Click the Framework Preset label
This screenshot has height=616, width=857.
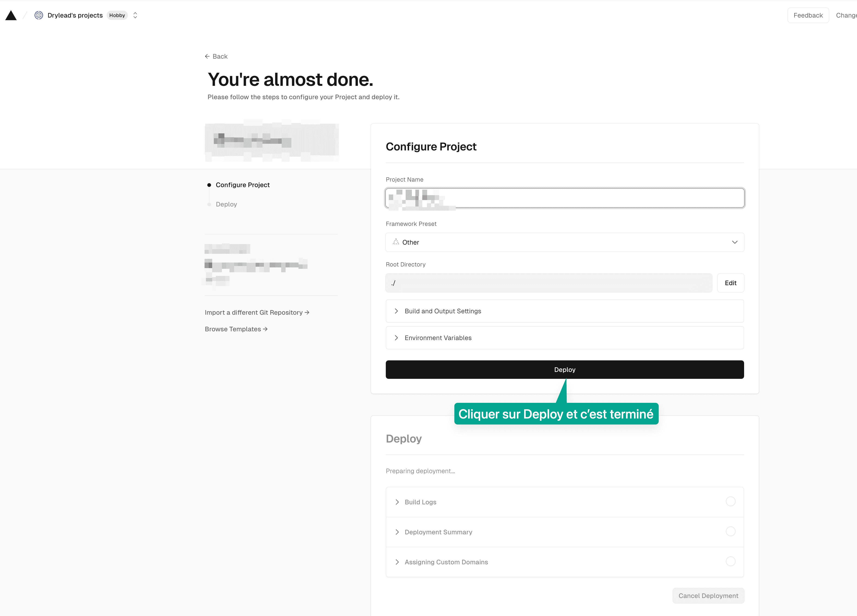[x=411, y=224]
